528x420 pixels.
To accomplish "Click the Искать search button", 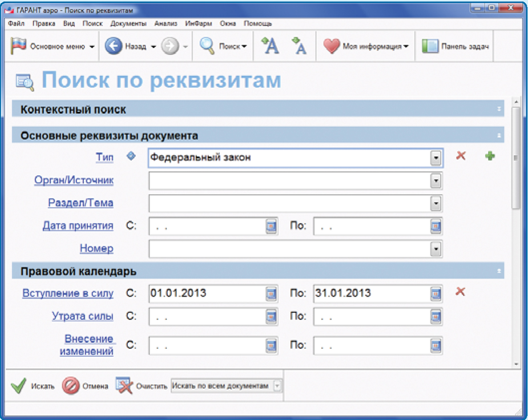I will click(x=33, y=386).
